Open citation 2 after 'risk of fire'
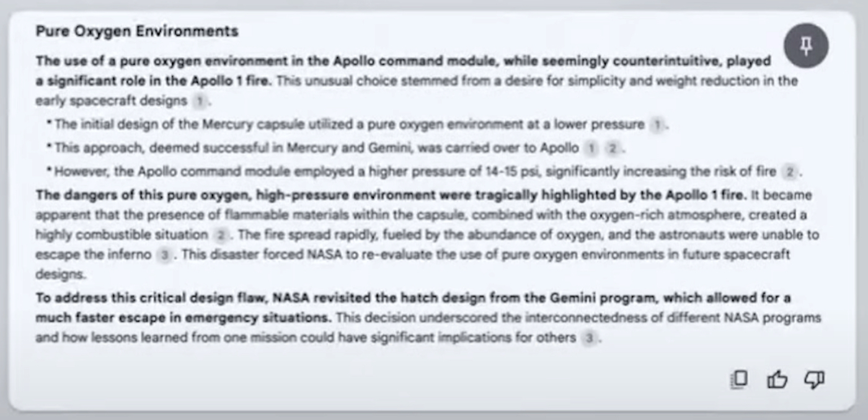This screenshot has height=420, width=868. tap(789, 171)
